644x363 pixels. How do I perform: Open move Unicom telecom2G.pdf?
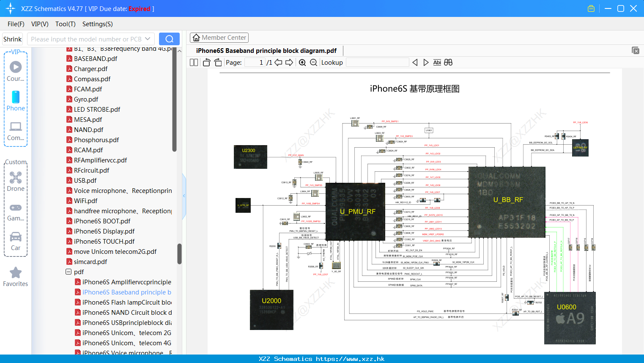[115, 252]
